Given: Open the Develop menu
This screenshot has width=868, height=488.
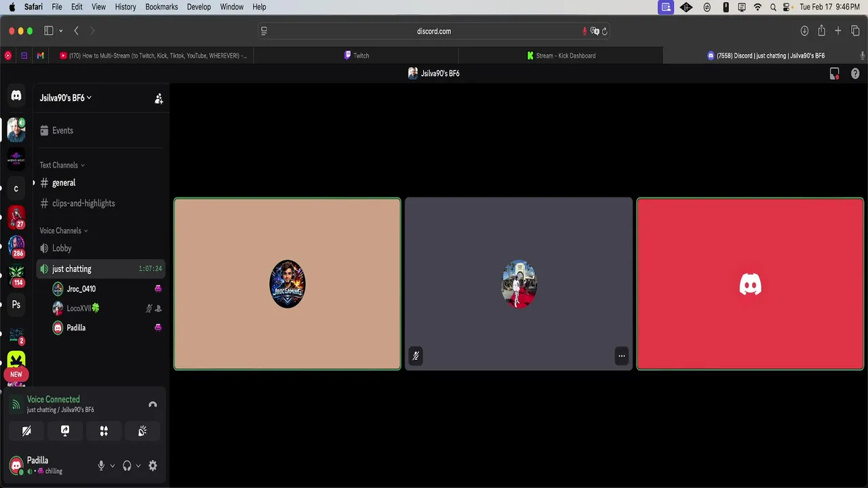Looking at the screenshot, I should pos(199,7).
